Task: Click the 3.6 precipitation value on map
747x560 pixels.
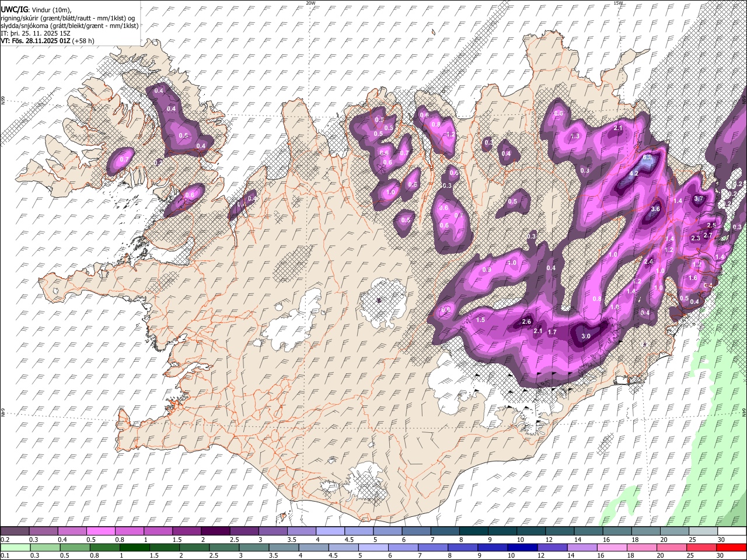Action: [x=655, y=209]
